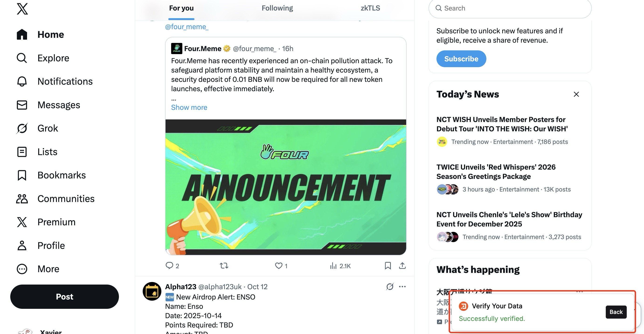Viewport: 644px width, 334px height.
Task: Share the post via share icon
Action: [x=402, y=265]
